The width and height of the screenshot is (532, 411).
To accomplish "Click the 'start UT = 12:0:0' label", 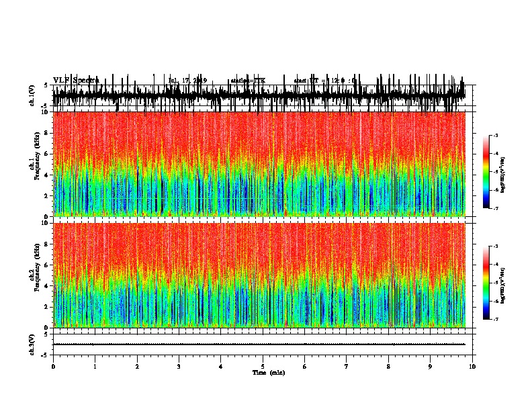I will point(325,81).
